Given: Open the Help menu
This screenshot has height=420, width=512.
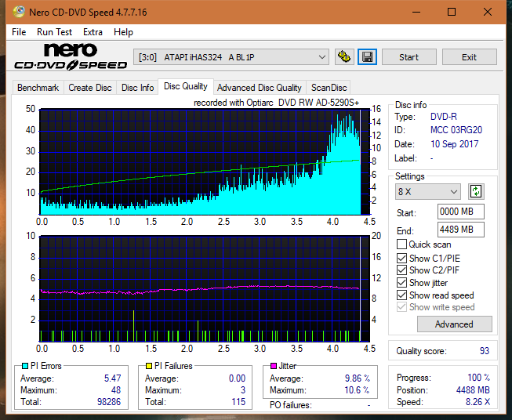Looking at the screenshot, I should pyautogui.click(x=123, y=32).
